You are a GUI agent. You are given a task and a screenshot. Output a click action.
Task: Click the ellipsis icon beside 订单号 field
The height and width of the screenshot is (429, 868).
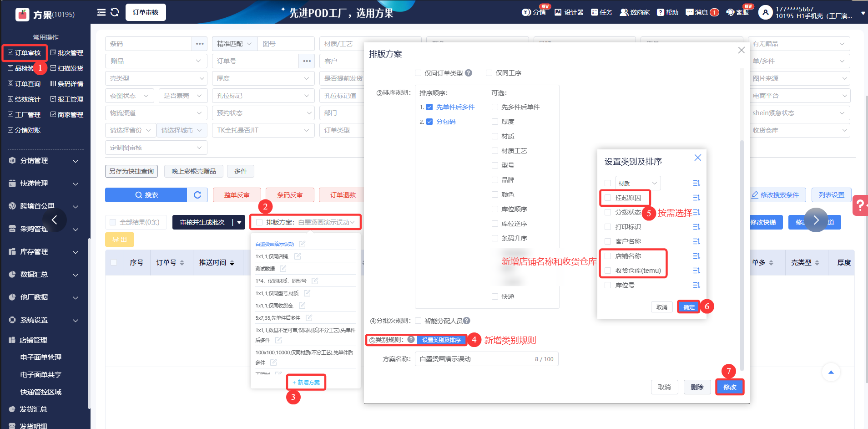click(307, 61)
